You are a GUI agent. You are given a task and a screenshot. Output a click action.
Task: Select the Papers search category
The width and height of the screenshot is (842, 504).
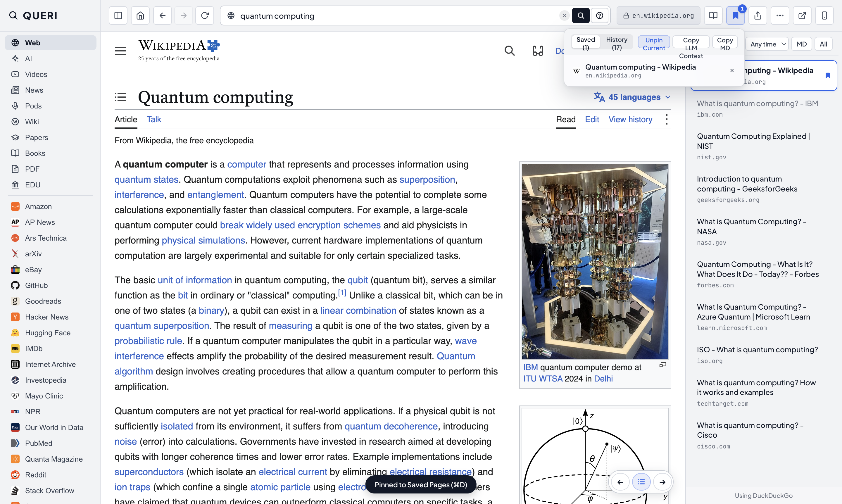pyautogui.click(x=50, y=137)
